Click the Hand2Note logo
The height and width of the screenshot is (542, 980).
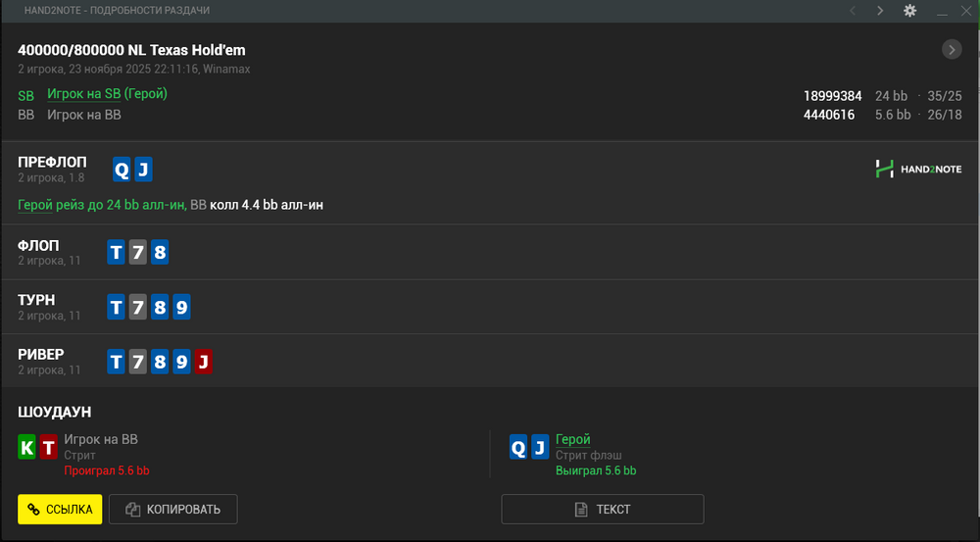tap(918, 170)
